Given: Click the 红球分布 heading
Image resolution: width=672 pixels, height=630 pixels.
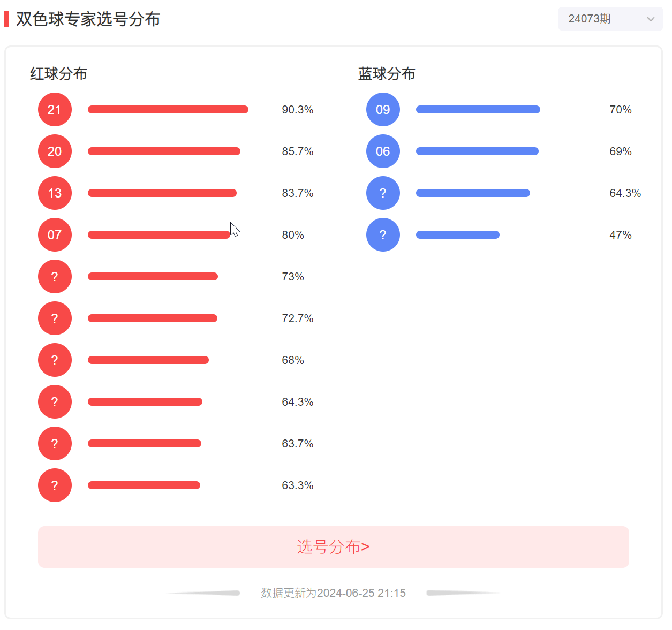Looking at the screenshot, I should (58, 74).
